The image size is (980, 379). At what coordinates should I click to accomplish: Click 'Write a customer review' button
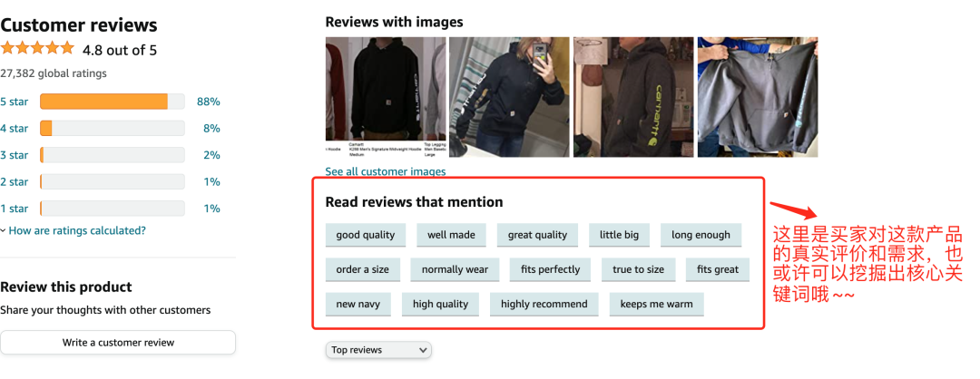tap(118, 343)
